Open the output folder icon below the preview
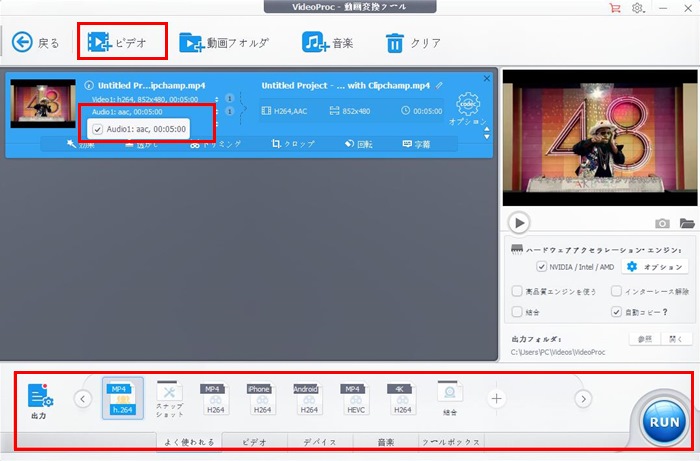700x461 pixels. 686,223
